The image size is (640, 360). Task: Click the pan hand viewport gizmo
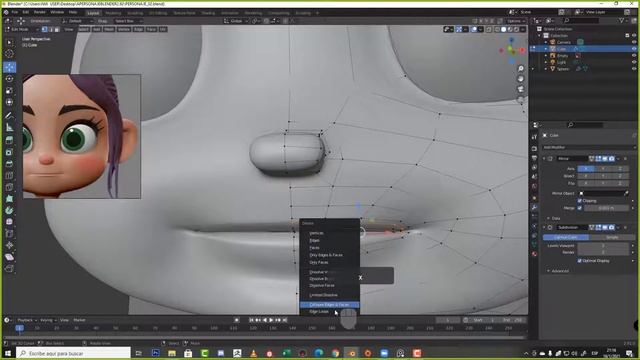coord(521,79)
